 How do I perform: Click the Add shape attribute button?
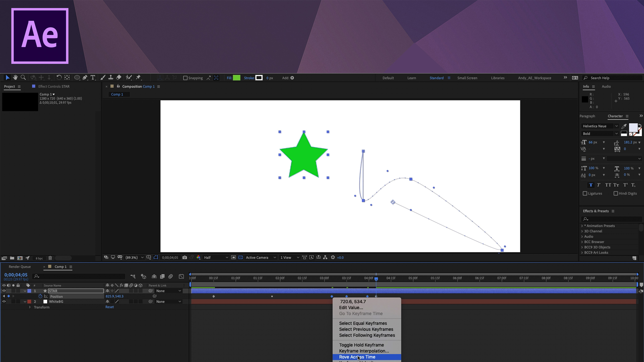click(292, 78)
